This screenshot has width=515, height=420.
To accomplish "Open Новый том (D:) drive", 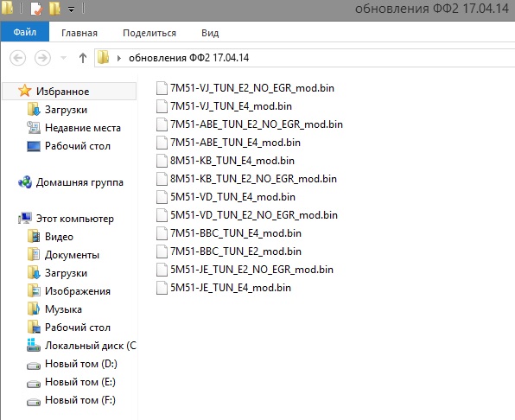I will (x=81, y=364).
